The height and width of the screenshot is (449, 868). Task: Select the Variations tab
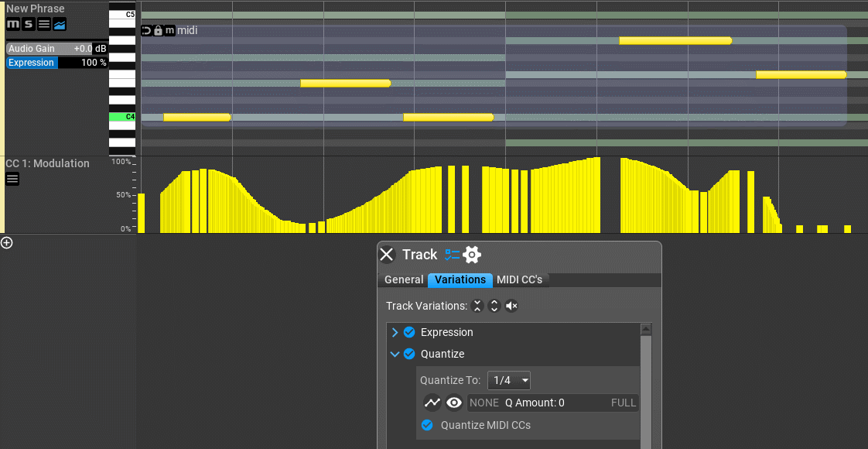pyautogui.click(x=460, y=279)
